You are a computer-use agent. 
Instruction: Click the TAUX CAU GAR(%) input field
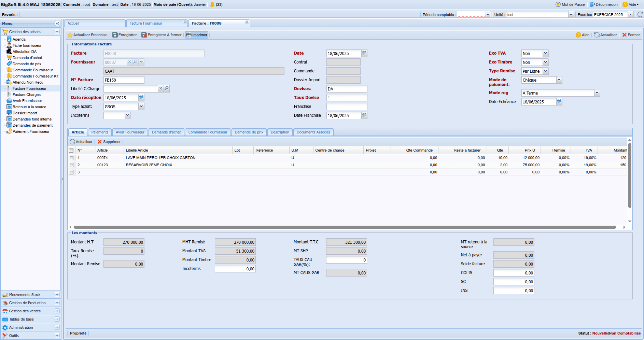point(347,260)
